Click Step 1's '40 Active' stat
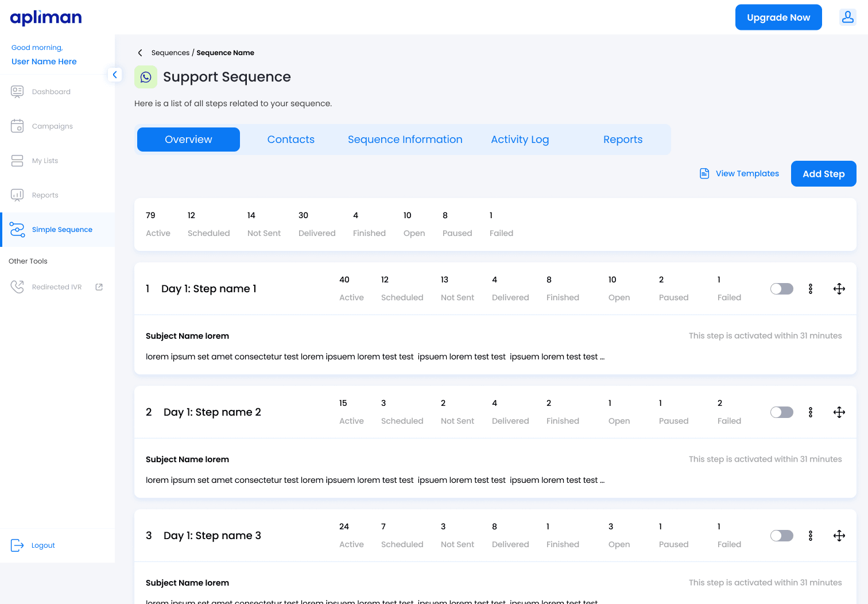Viewport: 868px width, 604px height. point(351,289)
